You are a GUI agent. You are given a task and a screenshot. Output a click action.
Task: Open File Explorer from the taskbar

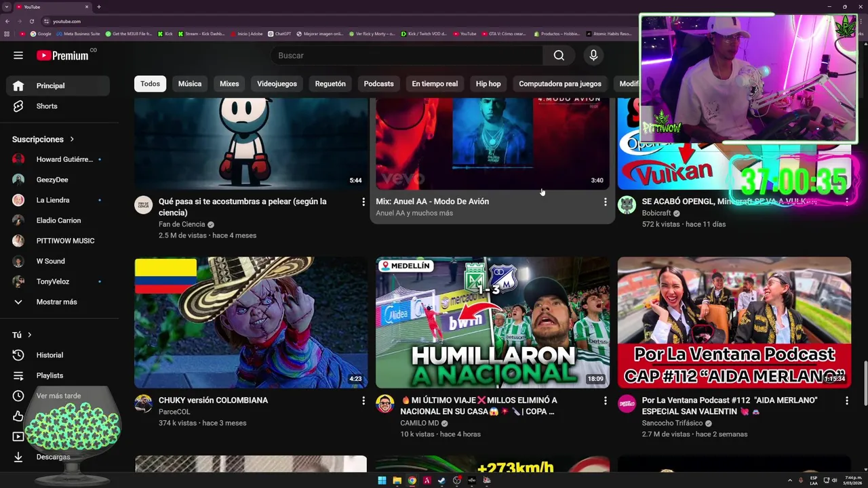pyautogui.click(x=397, y=481)
